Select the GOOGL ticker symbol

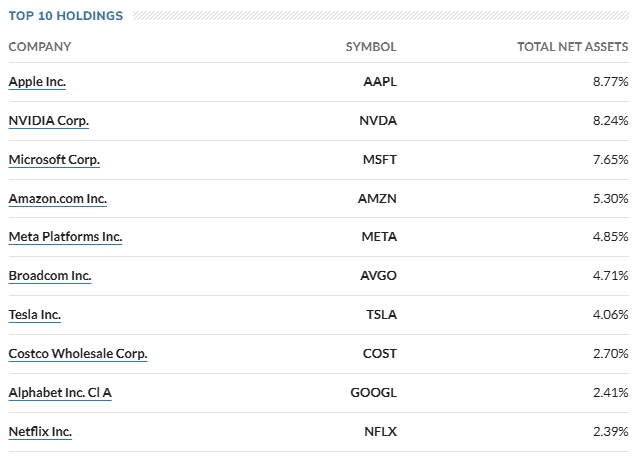point(373,392)
